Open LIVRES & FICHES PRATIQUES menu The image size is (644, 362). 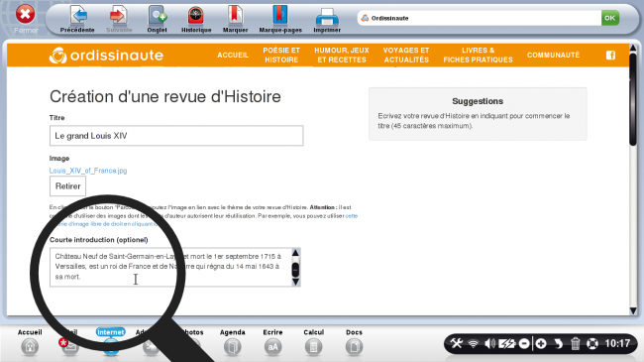(479, 56)
